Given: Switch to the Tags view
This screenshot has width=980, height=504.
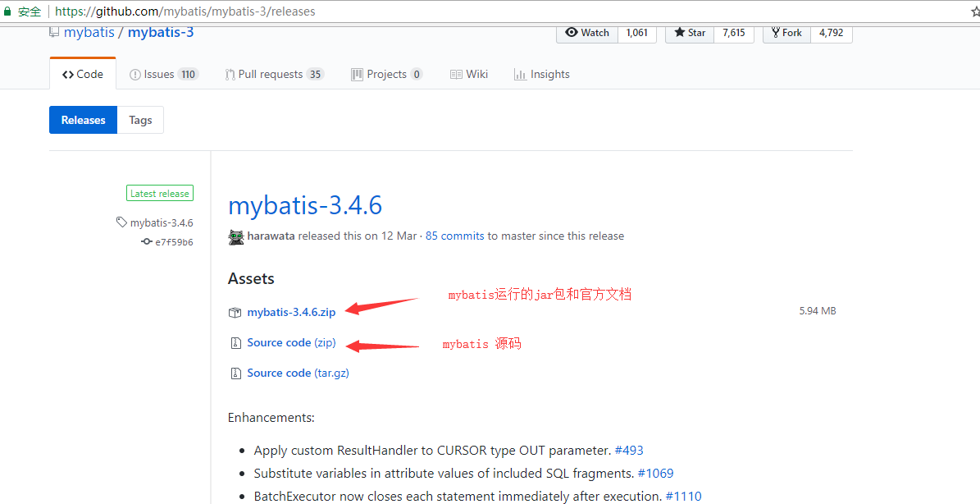Looking at the screenshot, I should point(140,120).
